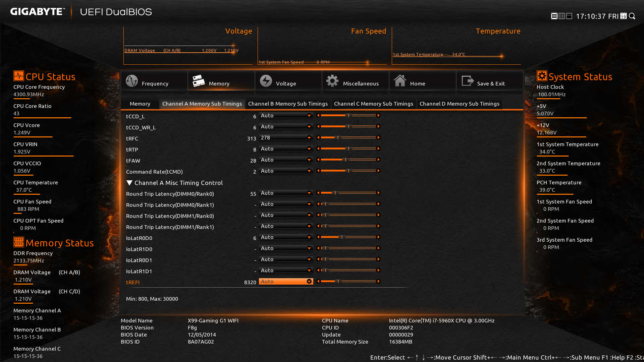Switch to HD display mode icon

[x=554, y=16]
